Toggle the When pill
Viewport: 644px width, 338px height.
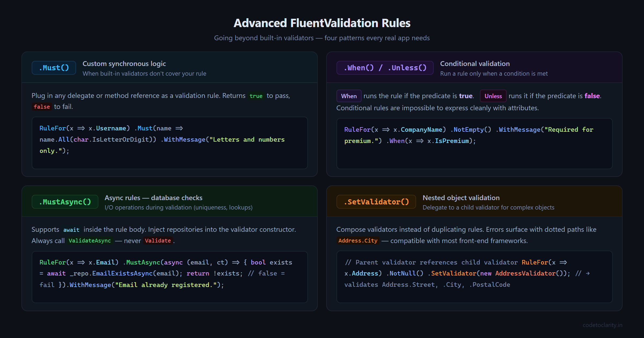point(349,96)
